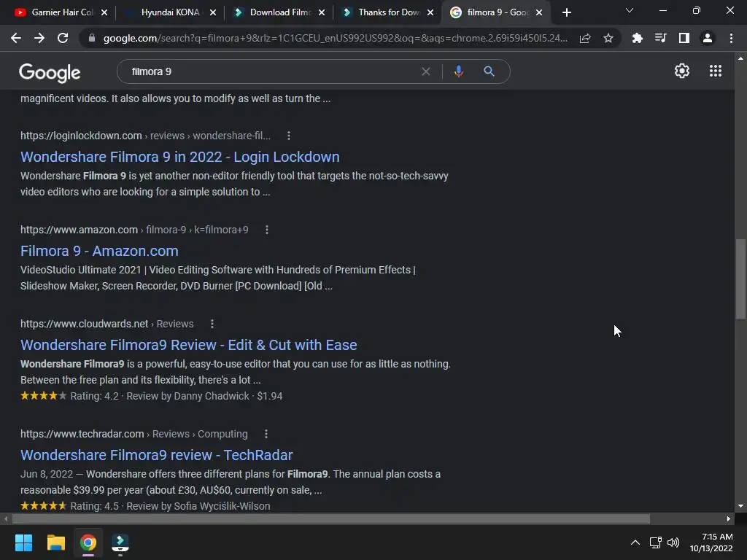747x560 pixels.
Task: Click Chrome icon in taskbar
Action: [88, 542]
